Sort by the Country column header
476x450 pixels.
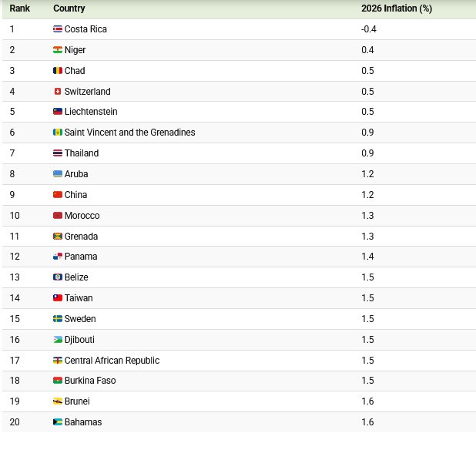coord(69,8)
